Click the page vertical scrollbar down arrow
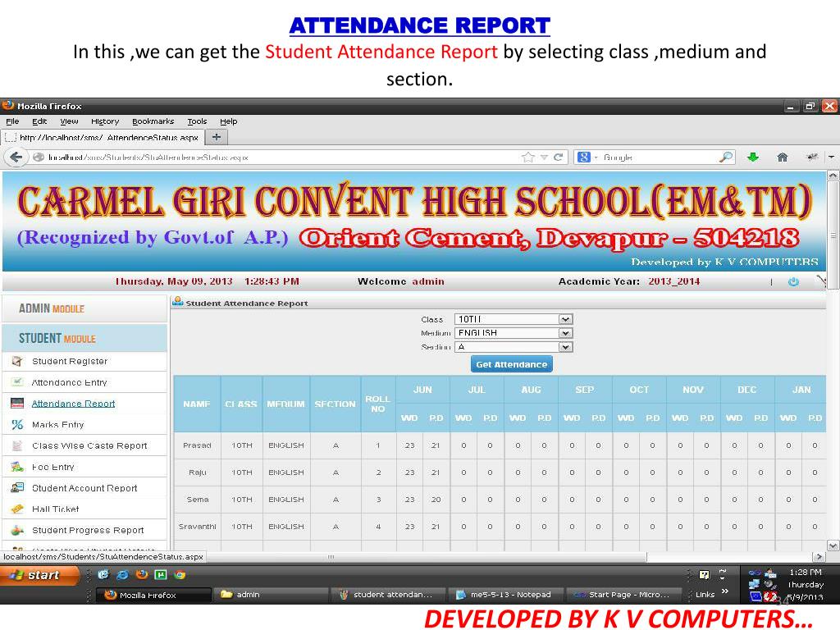 [x=833, y=546]
